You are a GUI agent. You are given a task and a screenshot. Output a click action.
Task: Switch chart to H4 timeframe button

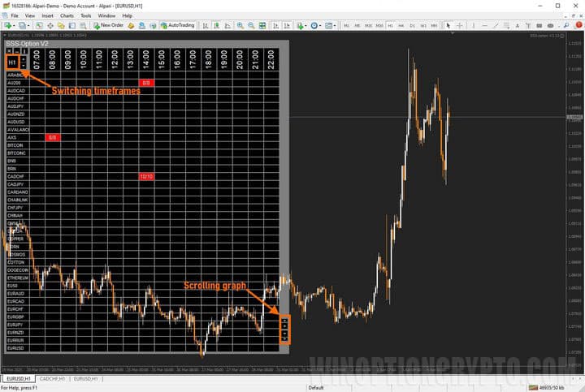401,25
